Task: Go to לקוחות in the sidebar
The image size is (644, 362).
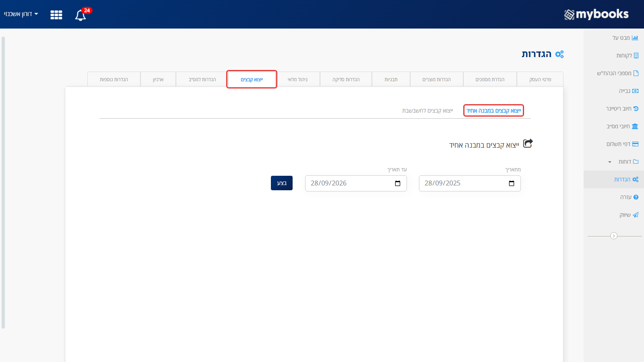Action: (x=614, y=56)
